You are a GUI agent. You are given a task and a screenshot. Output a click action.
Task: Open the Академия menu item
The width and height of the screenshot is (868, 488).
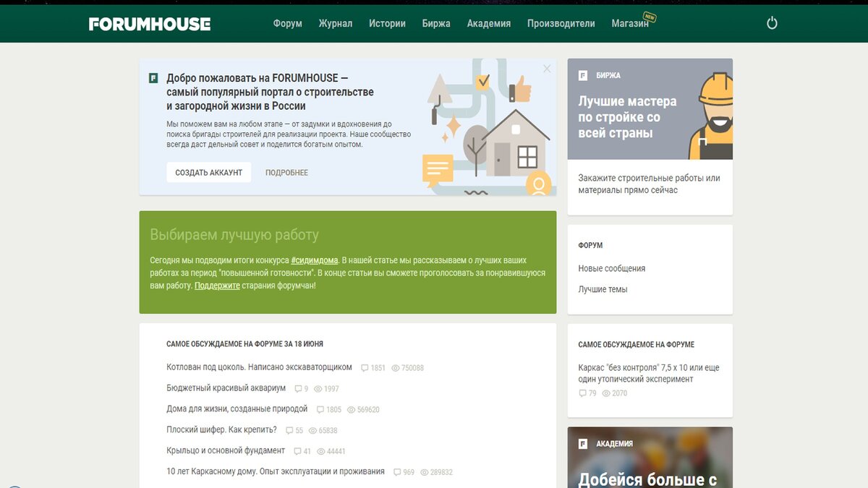[489, 23]
